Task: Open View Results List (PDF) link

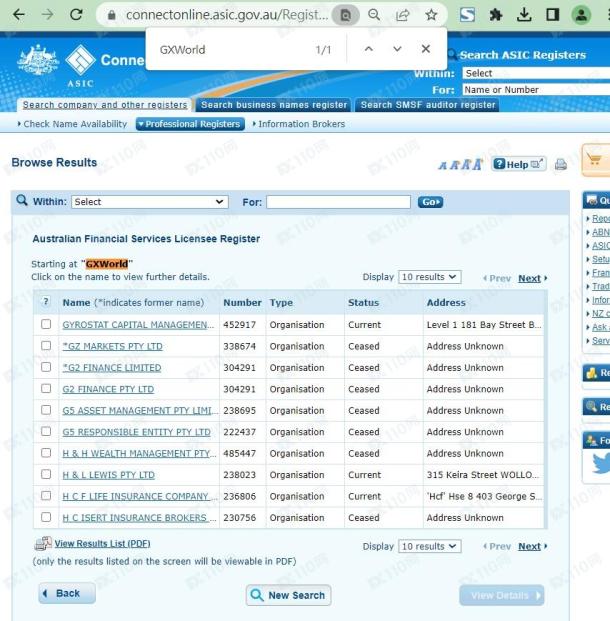Action: tap(103, 543)
